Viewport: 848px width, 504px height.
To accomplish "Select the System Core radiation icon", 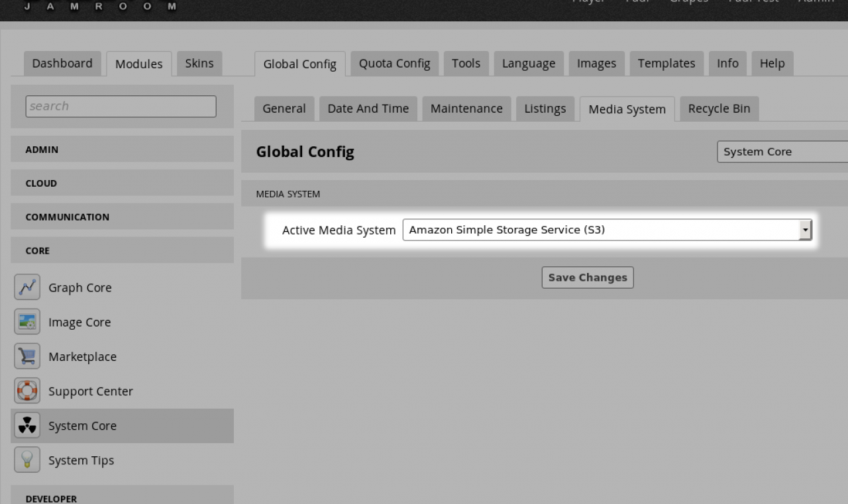I will 27,426.
